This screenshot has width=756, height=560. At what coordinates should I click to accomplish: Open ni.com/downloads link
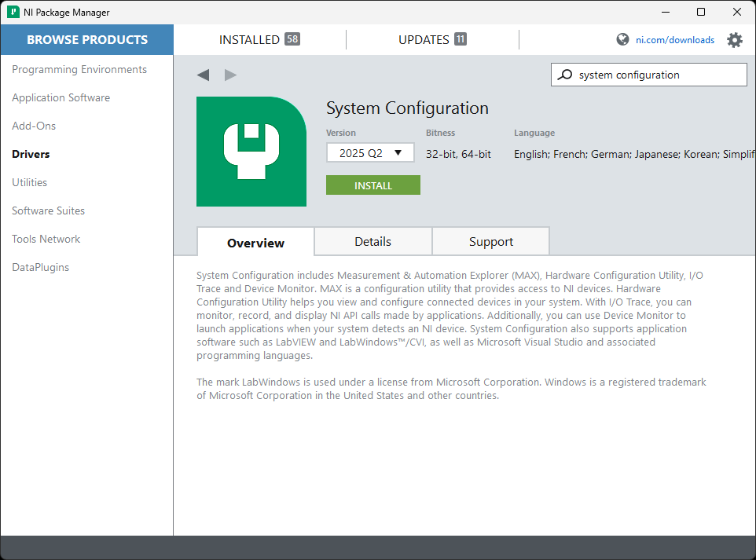pyautogui.click(x=675, y=40)
